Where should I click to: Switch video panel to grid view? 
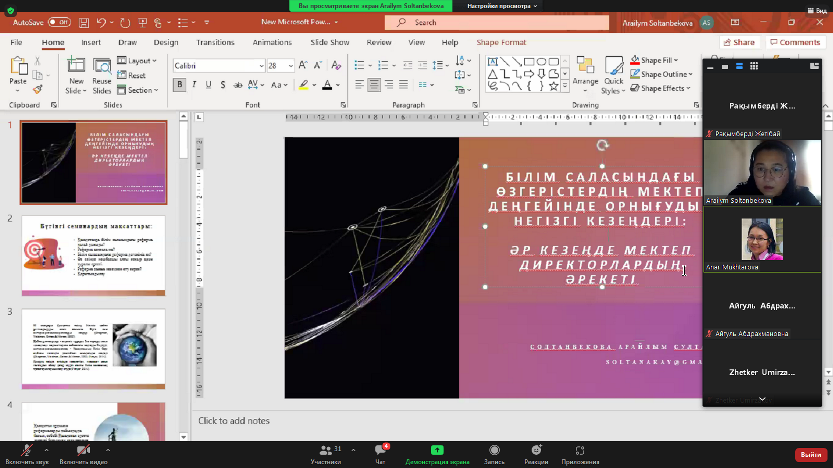pos(755,65)
